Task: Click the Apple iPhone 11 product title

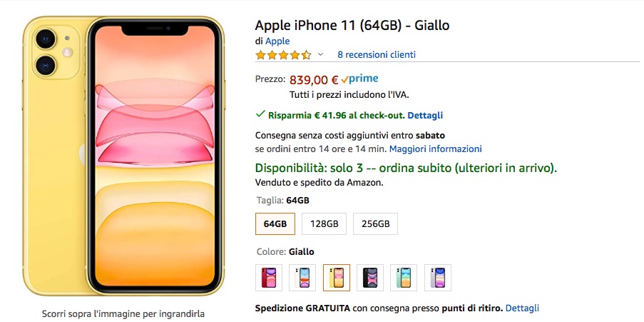Action: (x=352, y=26)
